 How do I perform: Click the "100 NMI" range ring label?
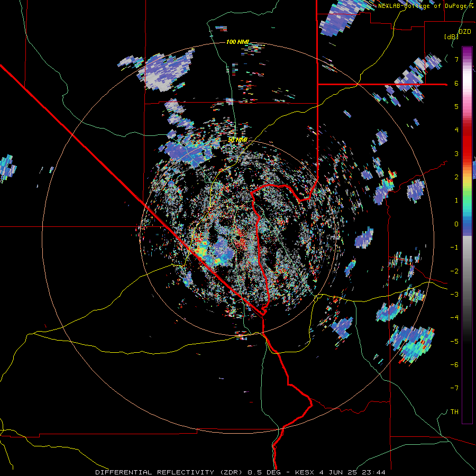(x=237, y=42)
